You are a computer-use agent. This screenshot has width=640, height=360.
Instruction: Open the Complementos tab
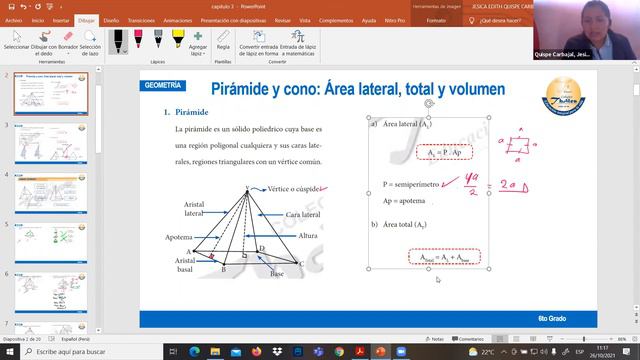[x=336, y=20]
